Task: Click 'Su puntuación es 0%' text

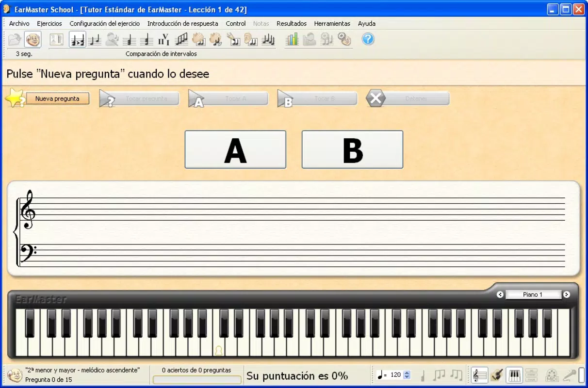Action: click(297, 376)
